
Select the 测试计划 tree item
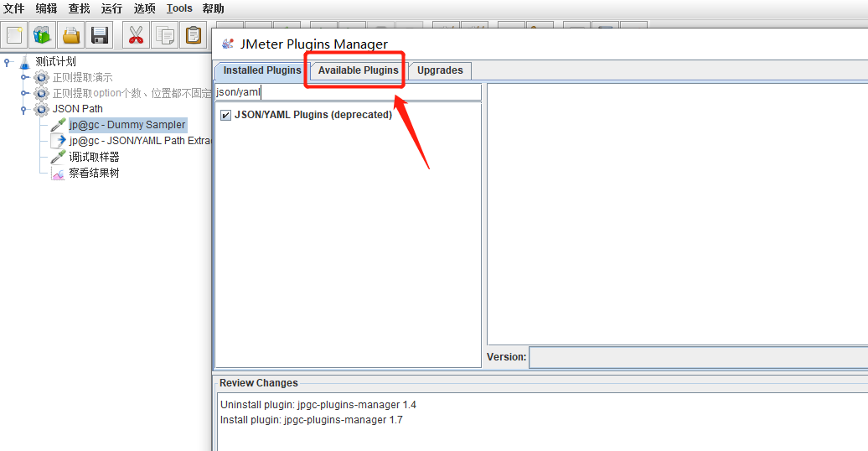(x=56, y=61)
